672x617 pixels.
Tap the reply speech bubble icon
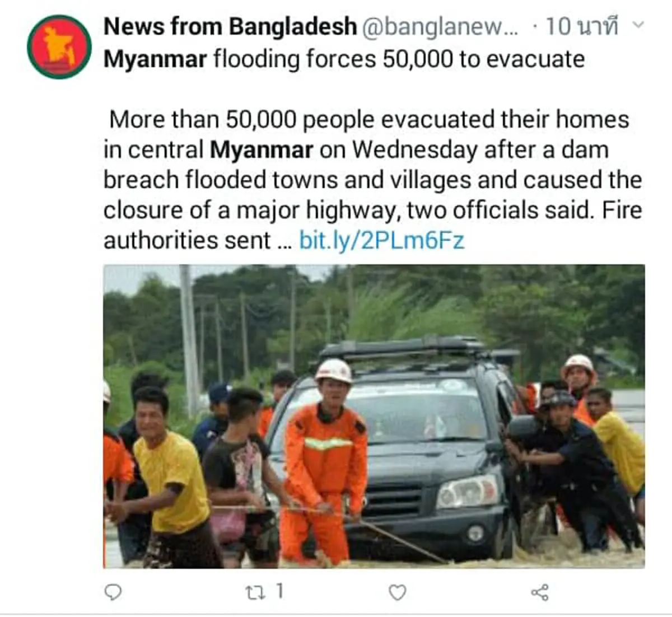coord(113,592)
